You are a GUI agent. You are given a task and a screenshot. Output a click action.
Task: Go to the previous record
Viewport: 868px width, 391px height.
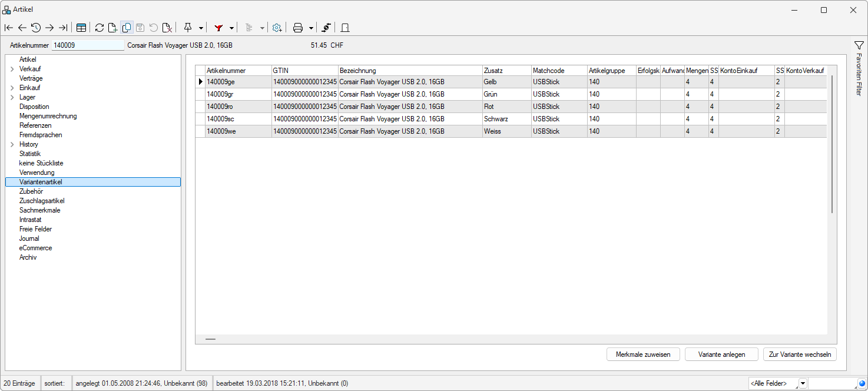pyautogui.click(x=22, y=28)
